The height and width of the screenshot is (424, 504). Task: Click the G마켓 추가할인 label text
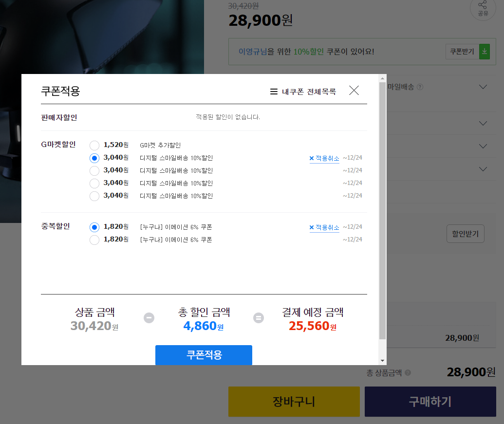point(160,146)
